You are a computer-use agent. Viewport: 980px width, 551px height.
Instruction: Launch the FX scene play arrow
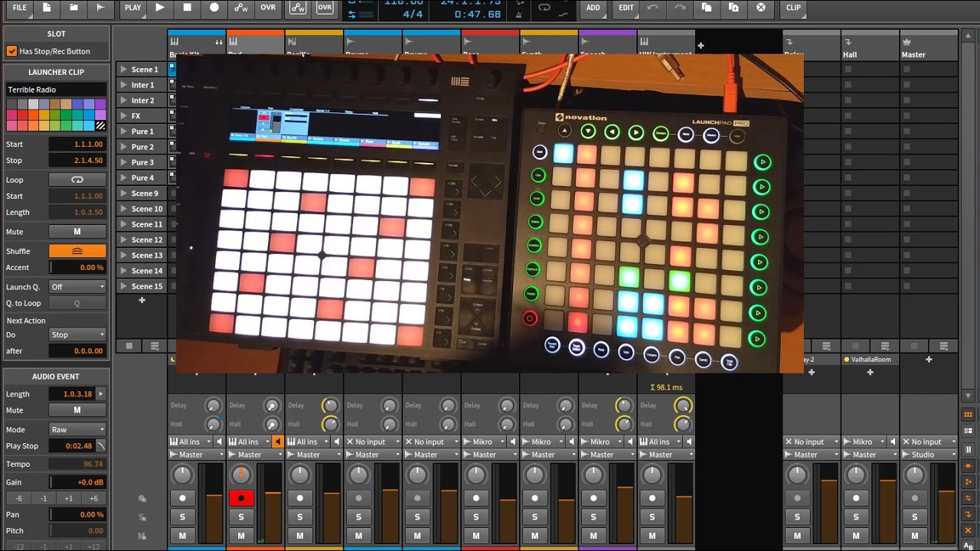(x=123, y=116)
